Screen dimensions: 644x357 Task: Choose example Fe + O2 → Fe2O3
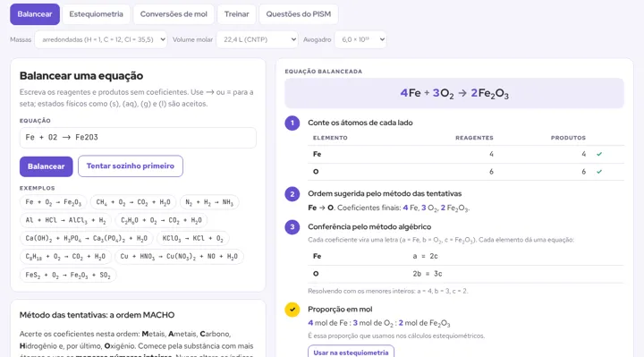54,202
